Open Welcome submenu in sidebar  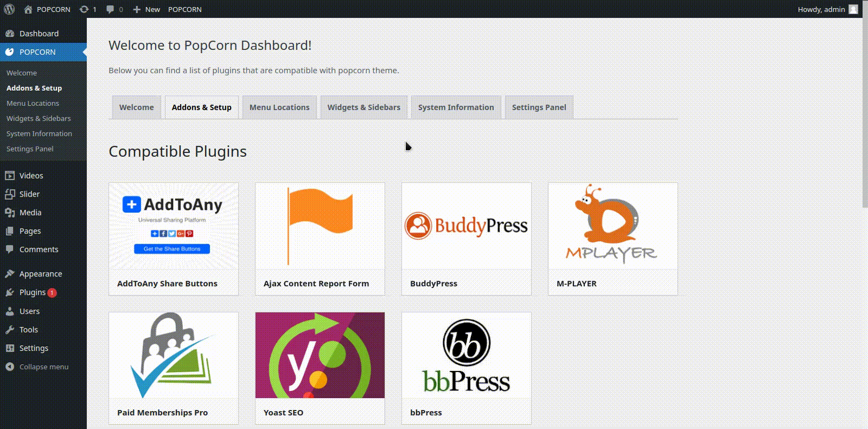pyautogui.click(x=22, y=73)
